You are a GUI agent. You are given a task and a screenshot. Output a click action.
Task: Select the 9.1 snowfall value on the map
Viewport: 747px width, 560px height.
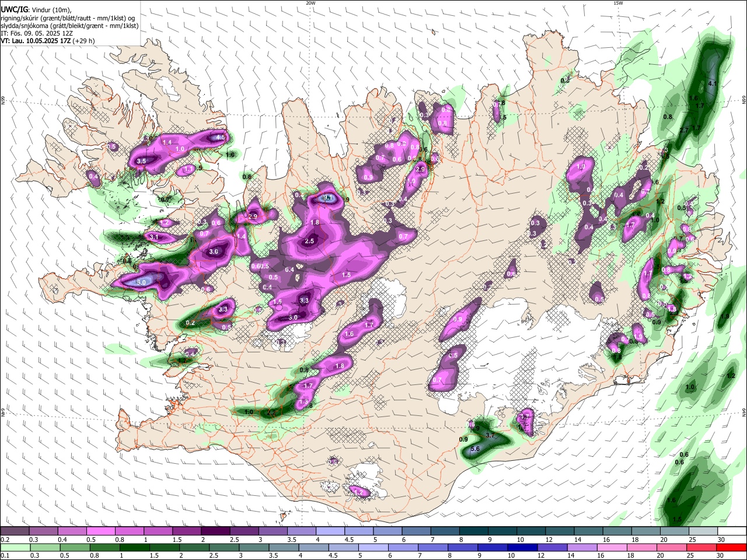click(328, 198)
